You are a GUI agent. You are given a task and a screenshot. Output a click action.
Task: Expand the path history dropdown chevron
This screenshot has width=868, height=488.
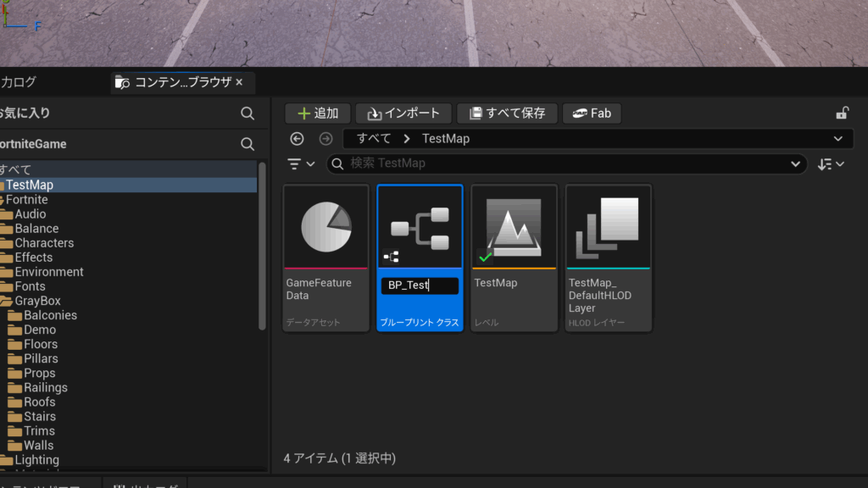pos(838,139)
